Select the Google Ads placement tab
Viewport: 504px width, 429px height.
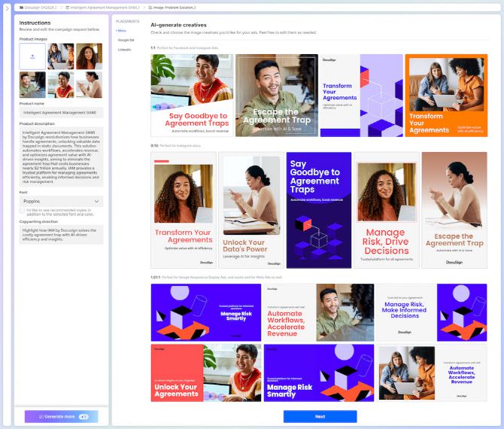(126, 40)
